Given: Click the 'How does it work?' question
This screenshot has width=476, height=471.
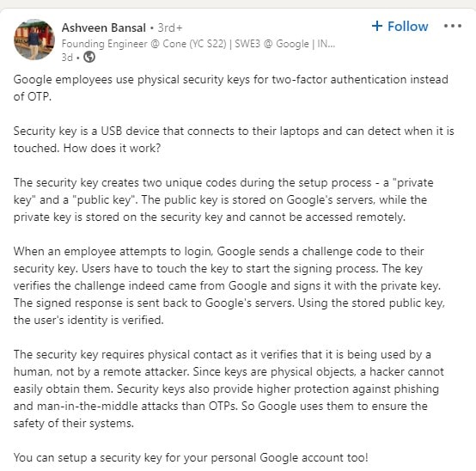Looking at the screenshot, I should point(112,148).
